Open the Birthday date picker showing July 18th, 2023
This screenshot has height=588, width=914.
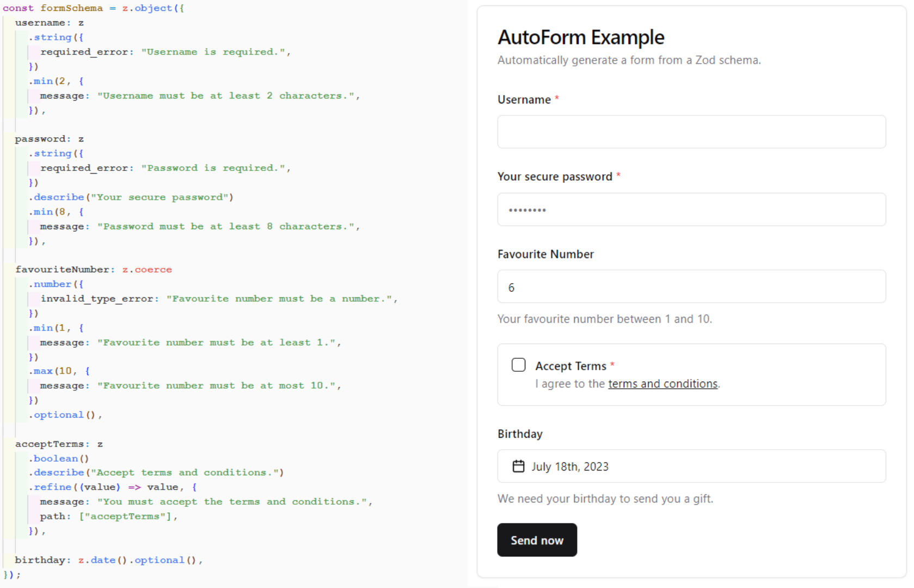(x=691, y=466)
